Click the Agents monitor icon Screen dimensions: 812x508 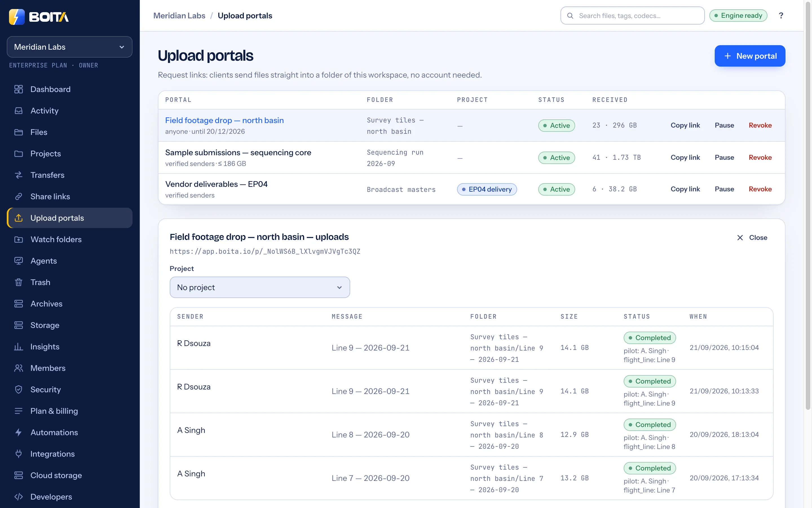tap(18, 261)
